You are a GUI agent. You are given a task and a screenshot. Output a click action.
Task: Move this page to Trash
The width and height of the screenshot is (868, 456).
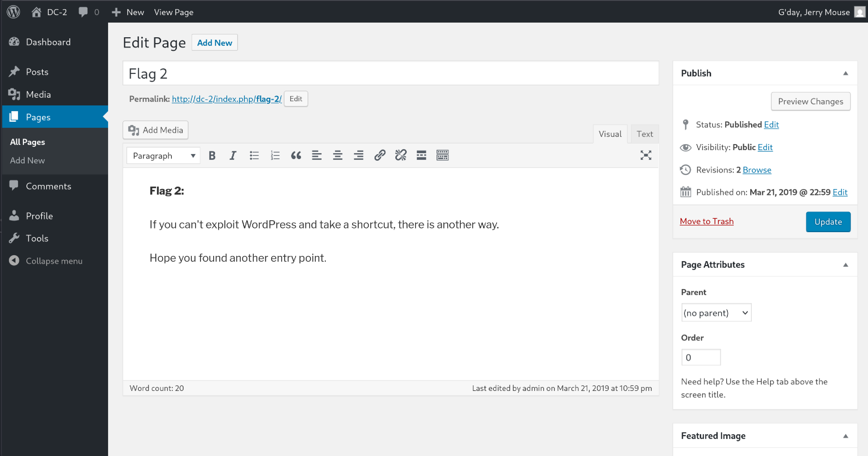[x=707, y=221]
